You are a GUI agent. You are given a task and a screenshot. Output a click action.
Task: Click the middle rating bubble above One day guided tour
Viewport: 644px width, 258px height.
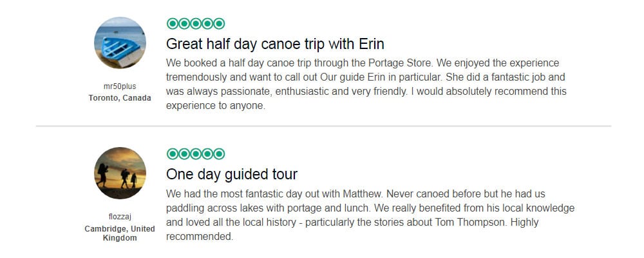[x=196, y=154]
